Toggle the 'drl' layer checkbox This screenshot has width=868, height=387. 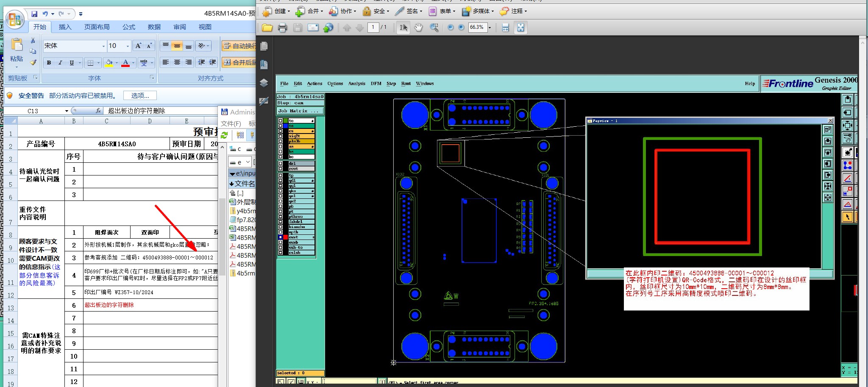(280, 163)
